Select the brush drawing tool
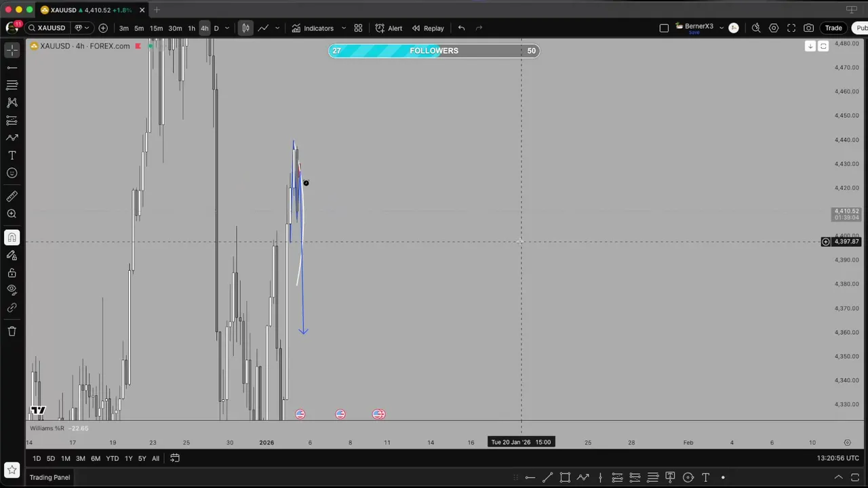 click(x=12, y=138)
